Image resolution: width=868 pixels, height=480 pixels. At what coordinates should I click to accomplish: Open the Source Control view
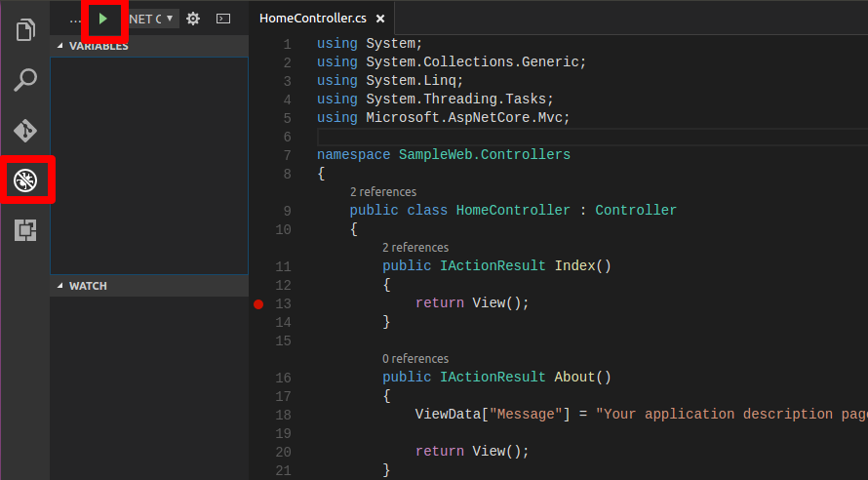click(x=25, y=131)
